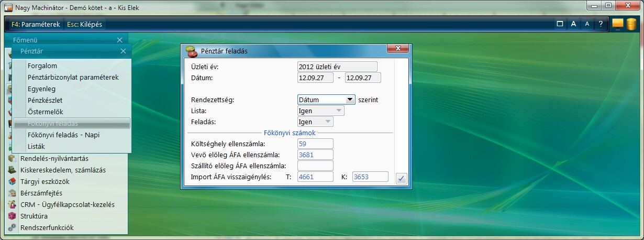This screenshot has width=644, height=240.
Task: Open Pénztárbizonylat paraméterek menu entry
Action: (x=73, y=78)
